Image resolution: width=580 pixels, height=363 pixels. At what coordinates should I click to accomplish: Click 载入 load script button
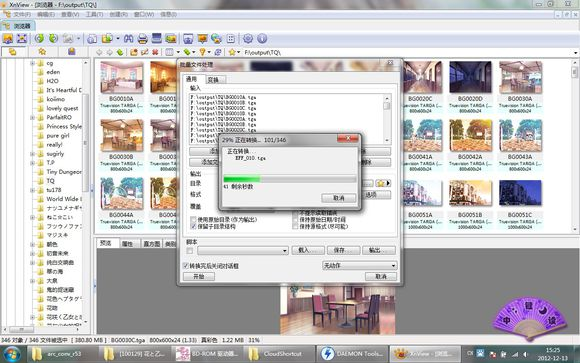coord(308,251)
